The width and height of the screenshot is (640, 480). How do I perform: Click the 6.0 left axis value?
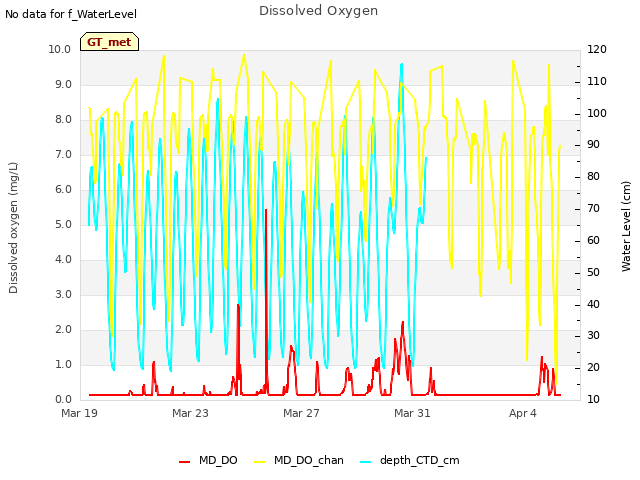(63, 190)
